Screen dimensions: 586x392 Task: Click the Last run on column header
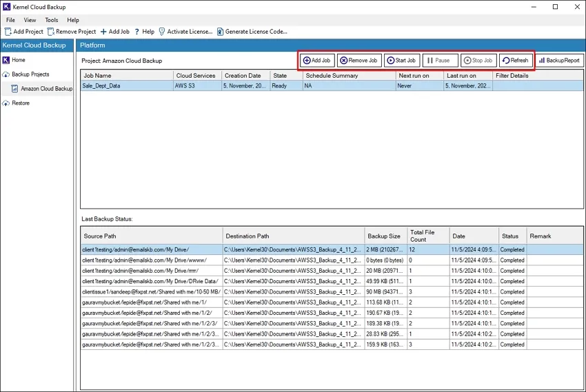[468, 75]
